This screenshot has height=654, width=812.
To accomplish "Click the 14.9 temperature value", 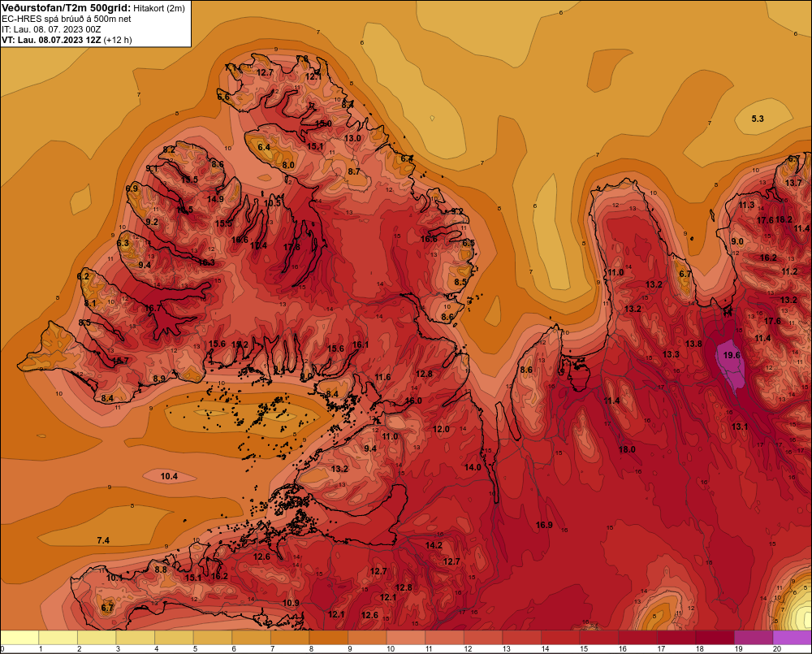I will click(x=215, y=199).
